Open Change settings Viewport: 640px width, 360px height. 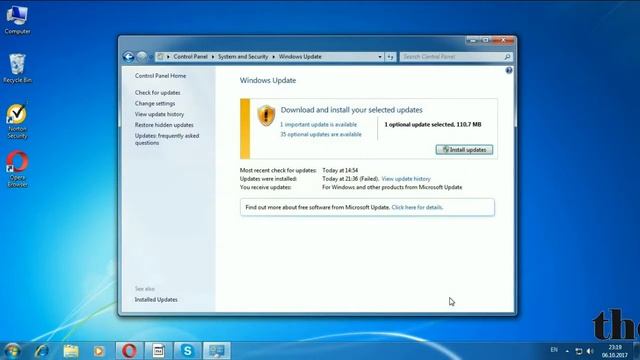pos(155,104)
